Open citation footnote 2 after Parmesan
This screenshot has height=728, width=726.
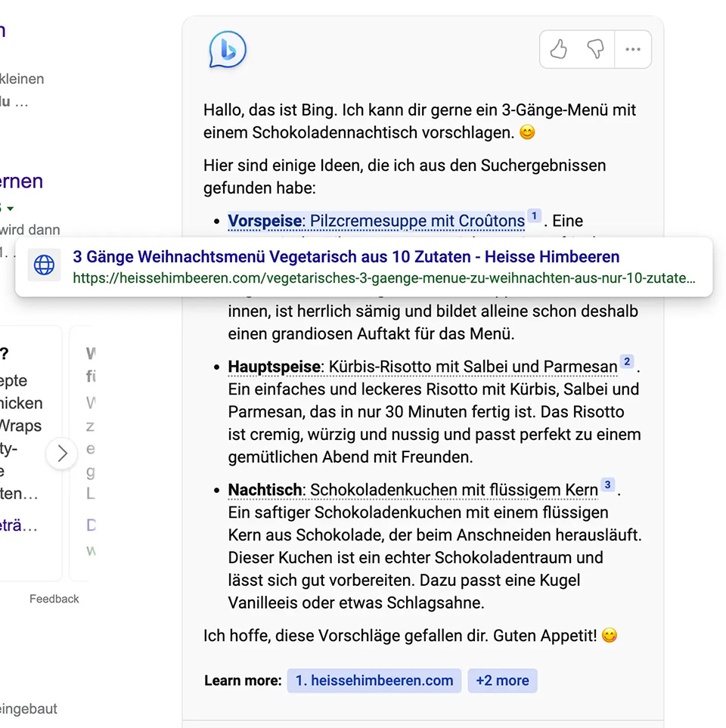pos(627,361)
